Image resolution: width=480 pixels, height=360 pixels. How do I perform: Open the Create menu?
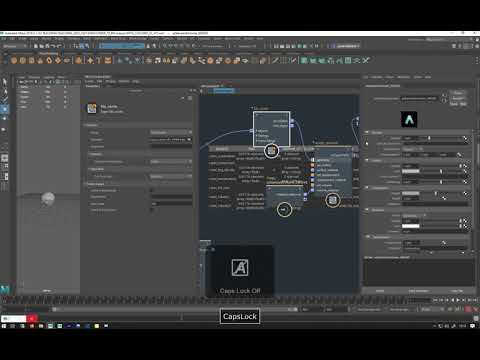pyautogui.click(x=22, y=39)
